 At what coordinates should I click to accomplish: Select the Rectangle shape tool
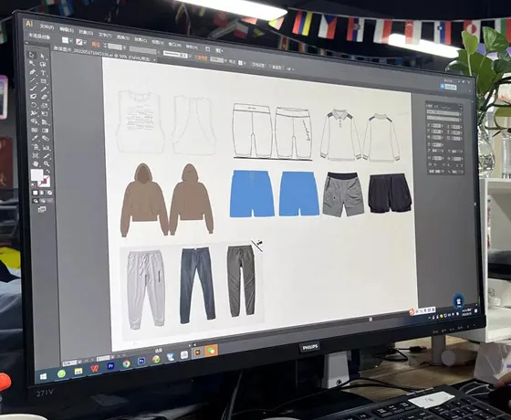point(44,81)
